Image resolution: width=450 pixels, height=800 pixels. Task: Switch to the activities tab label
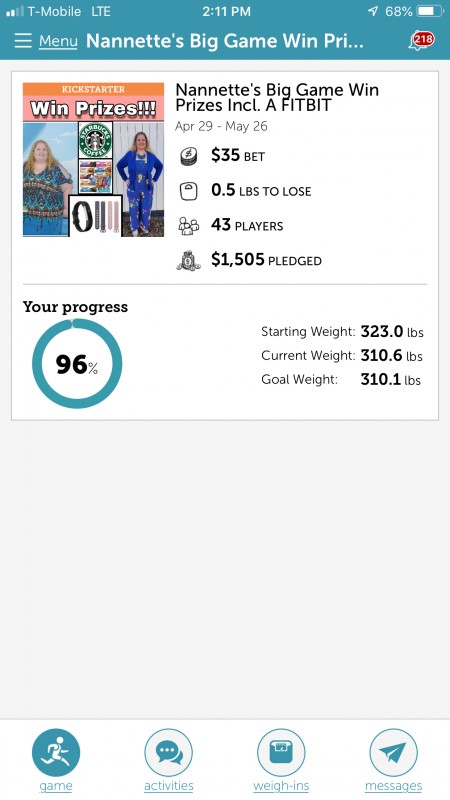click(x=168, y=786)
